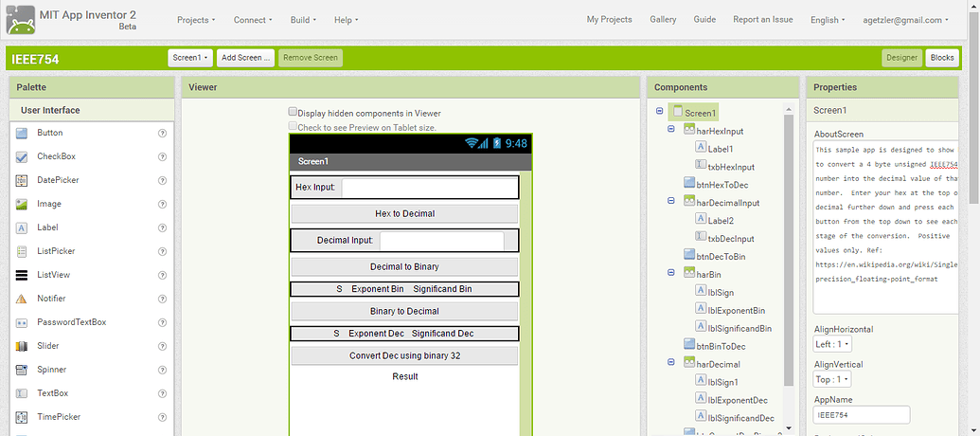This screenshot has height=436, width=980.
Task: Click the AppName text field
Action: click(862, 414)
